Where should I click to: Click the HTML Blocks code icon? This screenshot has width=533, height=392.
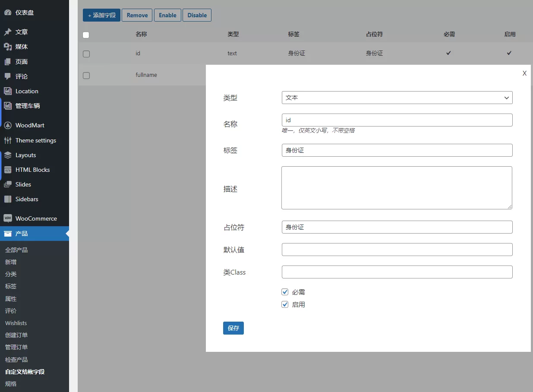pyautogui.click(x=7, y=170)
